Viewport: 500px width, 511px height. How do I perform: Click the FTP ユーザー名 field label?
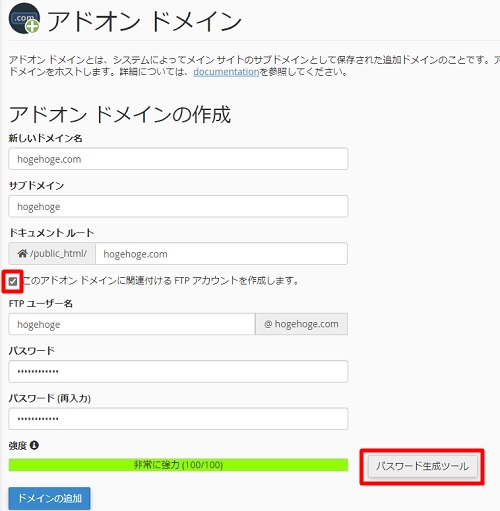[x=41, y=303]
